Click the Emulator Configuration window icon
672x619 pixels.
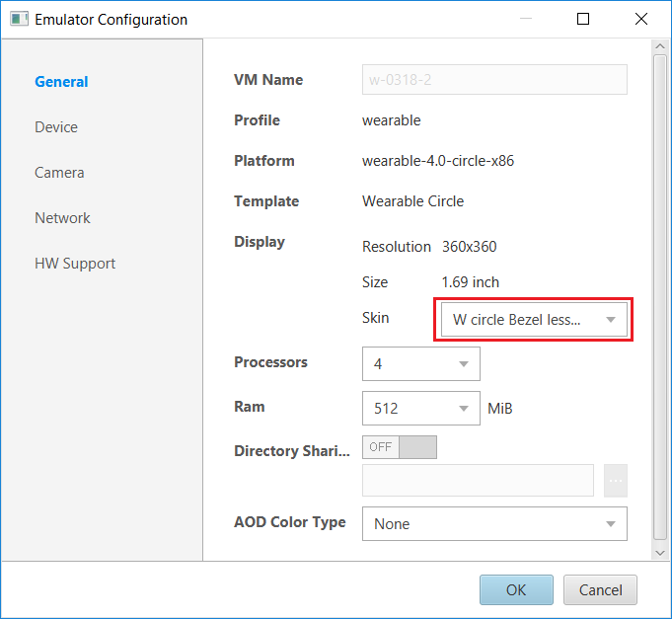pos(19,20)
